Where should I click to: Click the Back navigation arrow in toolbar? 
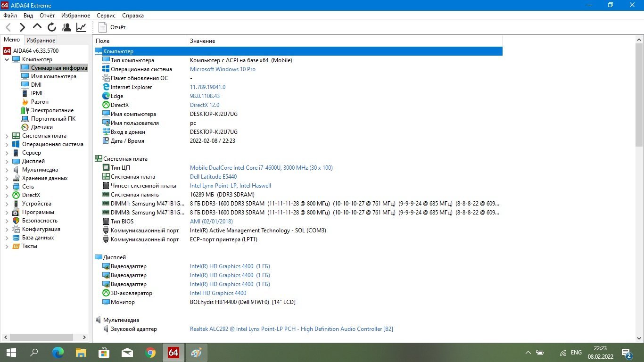click(8, 27)
